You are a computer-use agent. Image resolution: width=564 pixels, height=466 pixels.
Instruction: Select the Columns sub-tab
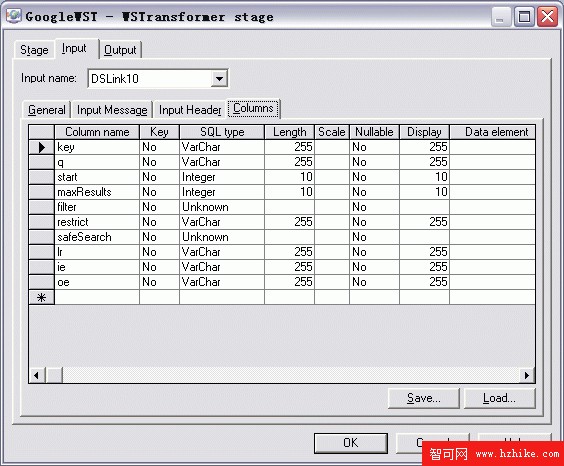click(253, 108)
